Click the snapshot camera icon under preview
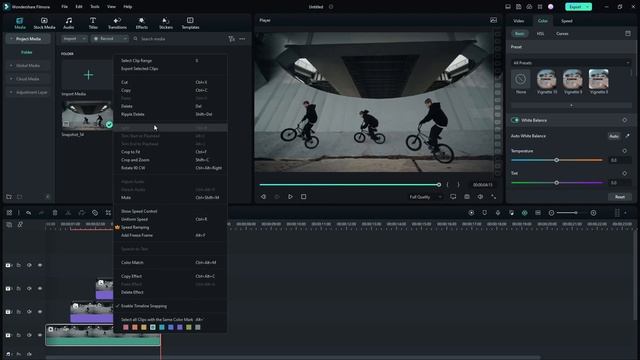 [467, 197]
